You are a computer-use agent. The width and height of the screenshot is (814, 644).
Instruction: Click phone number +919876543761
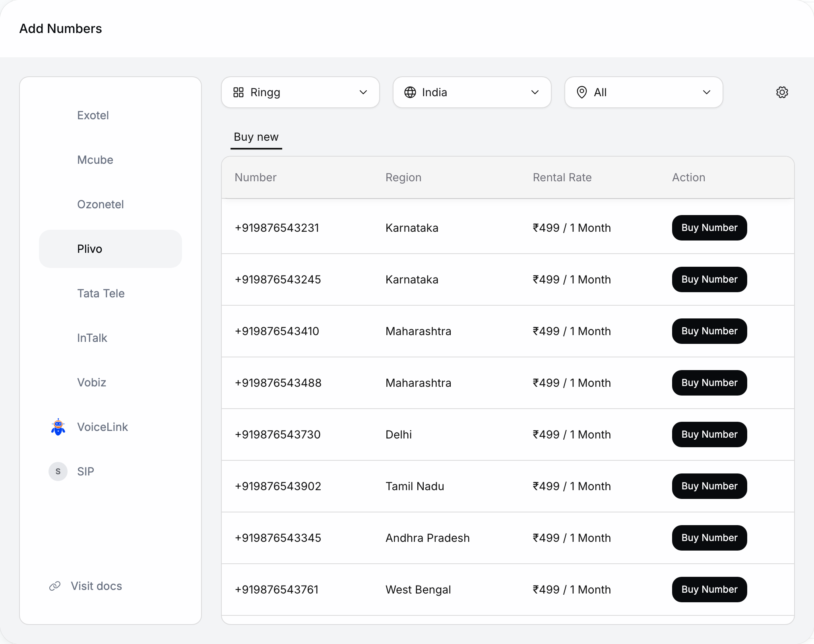tap(277, 590)
